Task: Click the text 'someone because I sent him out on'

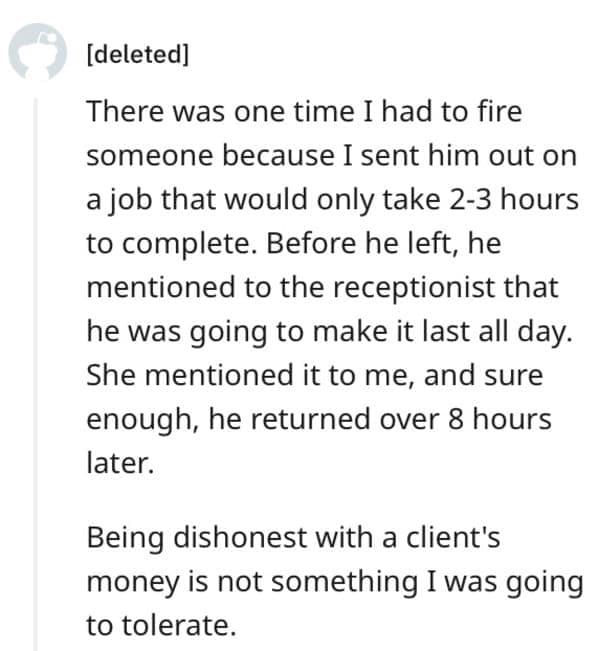Action: (331, 156)
